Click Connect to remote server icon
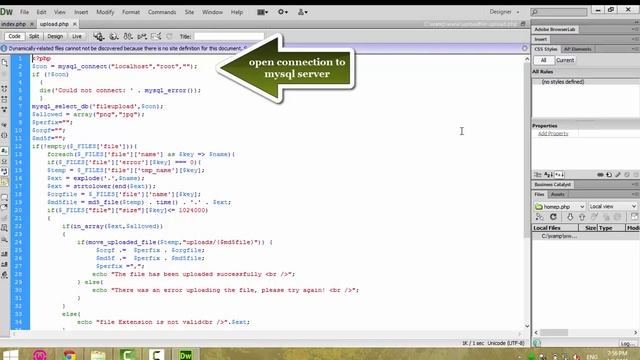Image resolution: width=640 pixels, height=360 pixels. pyautogui.click(x=540, y=217)
